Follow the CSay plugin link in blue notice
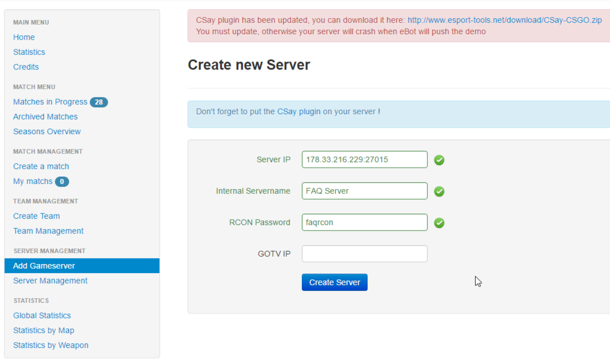The image size is (610, 364). pos(298,112)
